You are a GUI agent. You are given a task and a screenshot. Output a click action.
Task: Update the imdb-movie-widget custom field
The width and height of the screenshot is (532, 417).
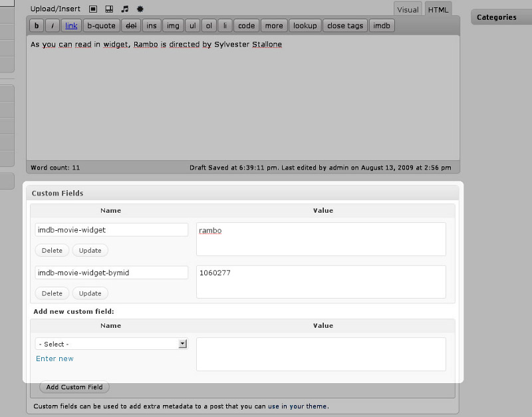coord(90,251)
